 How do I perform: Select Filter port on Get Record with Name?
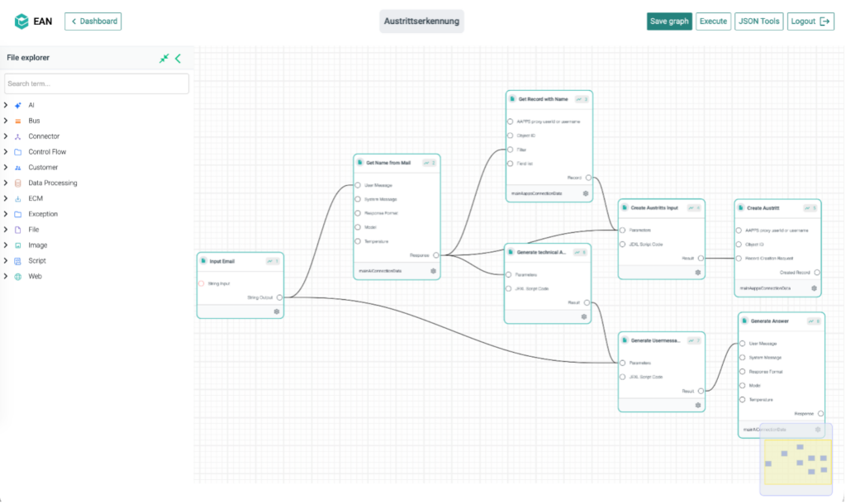[x=511, y=150]
